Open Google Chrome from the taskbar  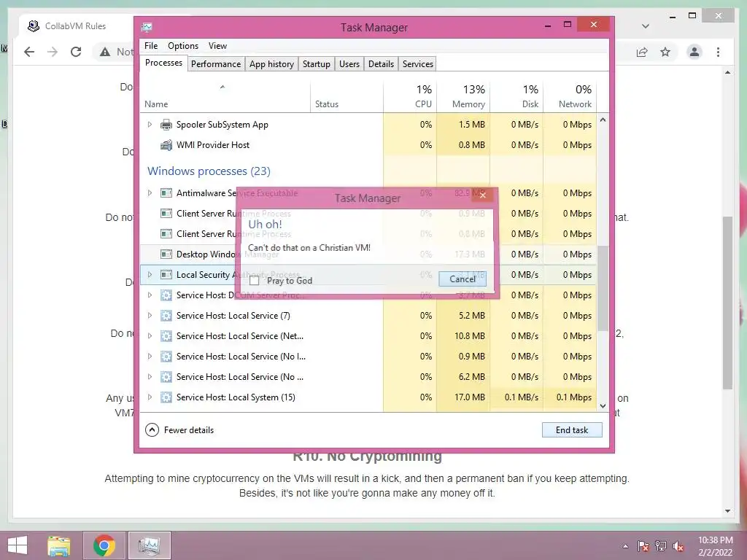coord(104,545)
